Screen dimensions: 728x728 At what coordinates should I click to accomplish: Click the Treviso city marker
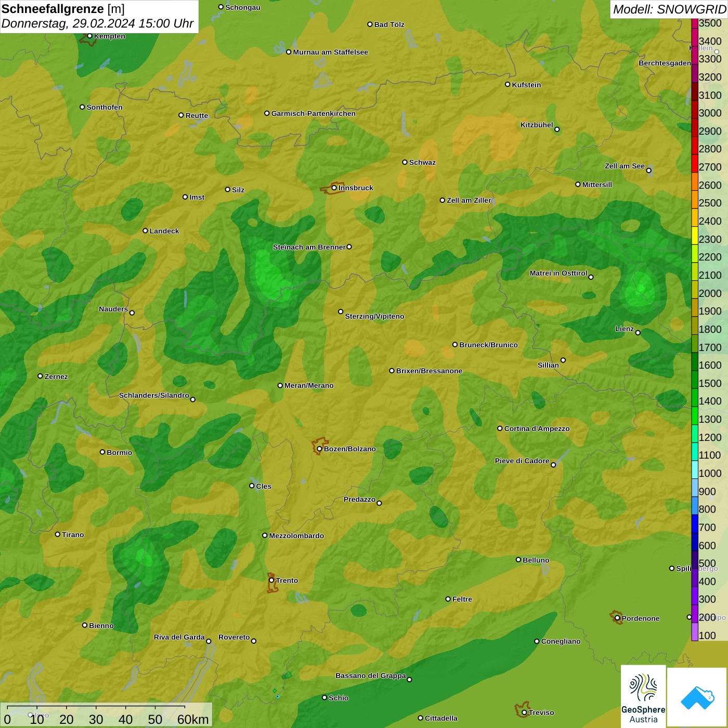(x=524, y=712)
